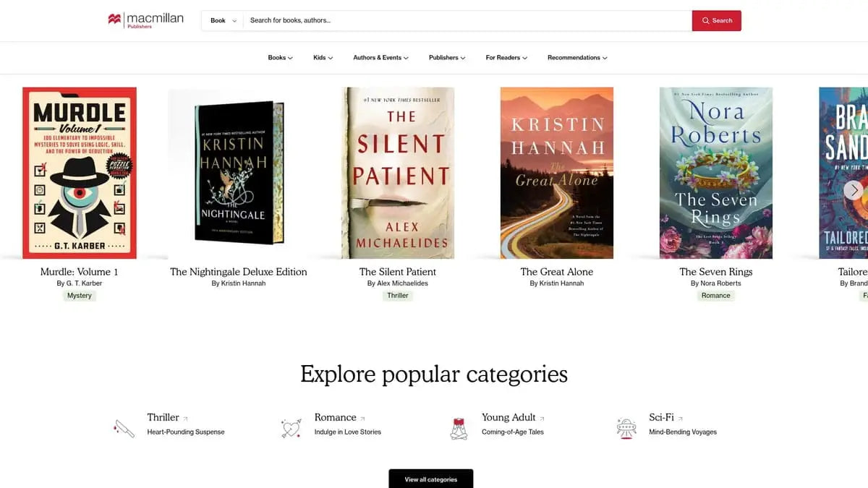
Task: Open The Nightingale Deluxe Edition cover
Action: 239,173
